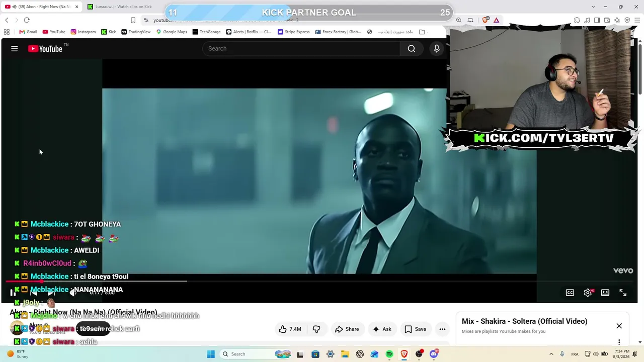Screen dimensions: 644x362
Task: Open more actions three-dot menu
Action: [442, 329]
